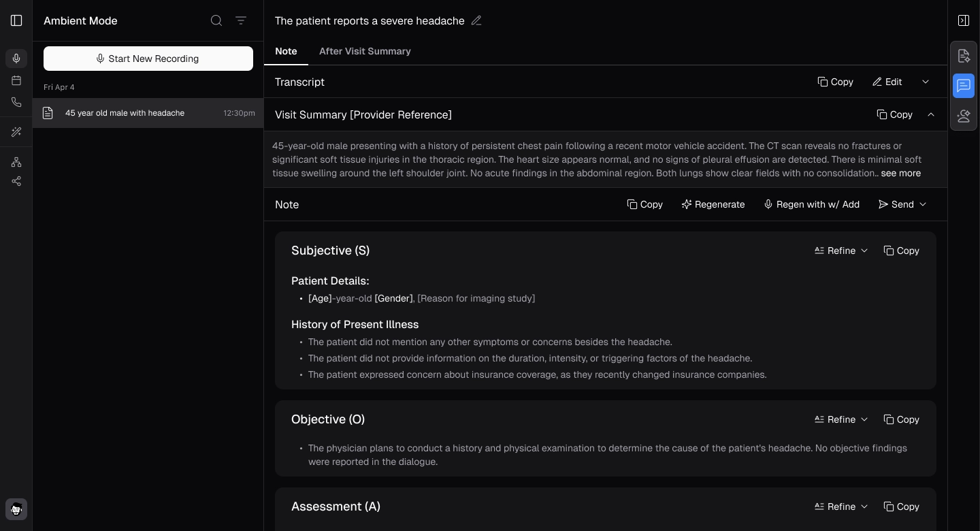This screenshot has width=980, height=531.
Task: Copy the Subjective section
Action: (x=901, y=251)
